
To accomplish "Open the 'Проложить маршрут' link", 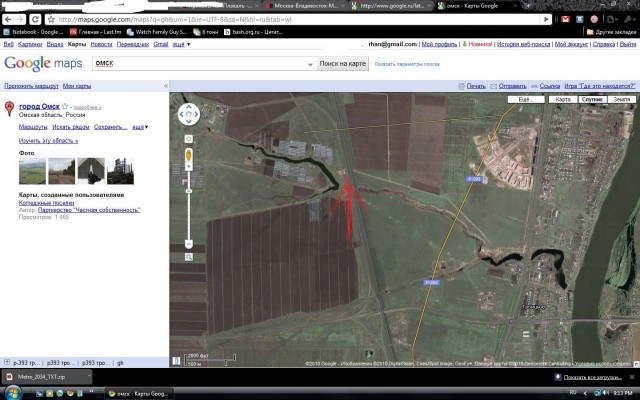I will [x=31, y=86].
